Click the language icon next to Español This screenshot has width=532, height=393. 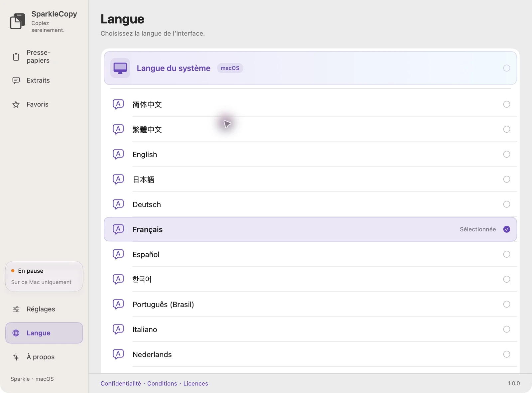(x=118, y=254)
